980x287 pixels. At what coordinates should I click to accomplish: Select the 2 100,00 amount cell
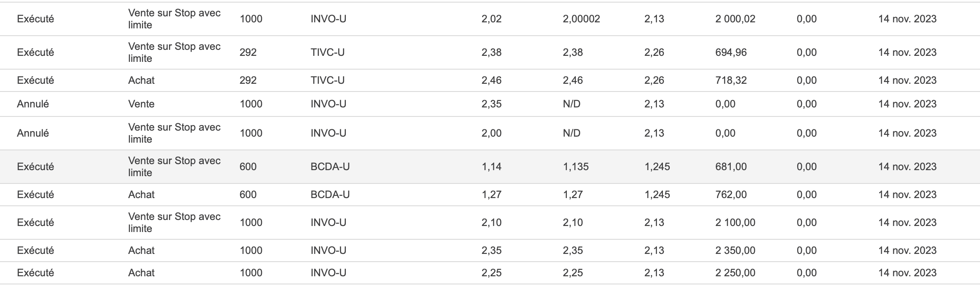point(735,223)
